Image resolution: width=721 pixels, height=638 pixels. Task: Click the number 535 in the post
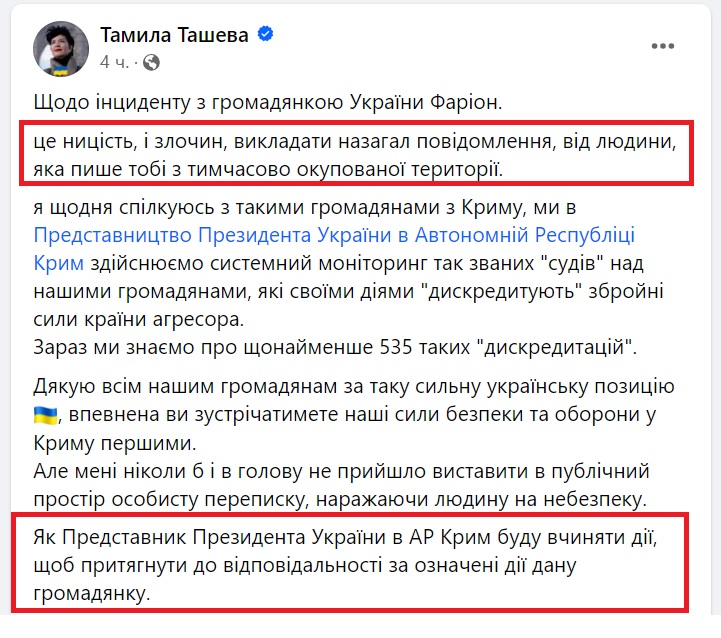tap(396, 347)
